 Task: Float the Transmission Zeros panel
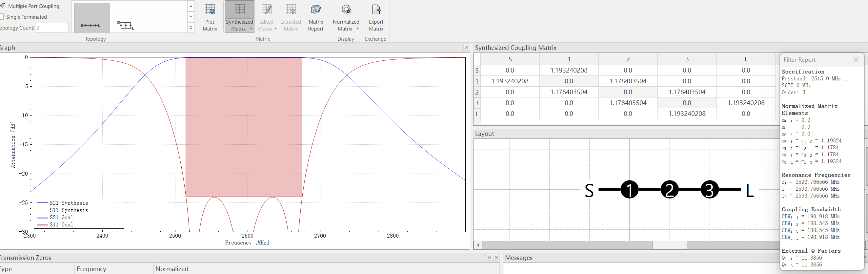[x=490, y=257]
